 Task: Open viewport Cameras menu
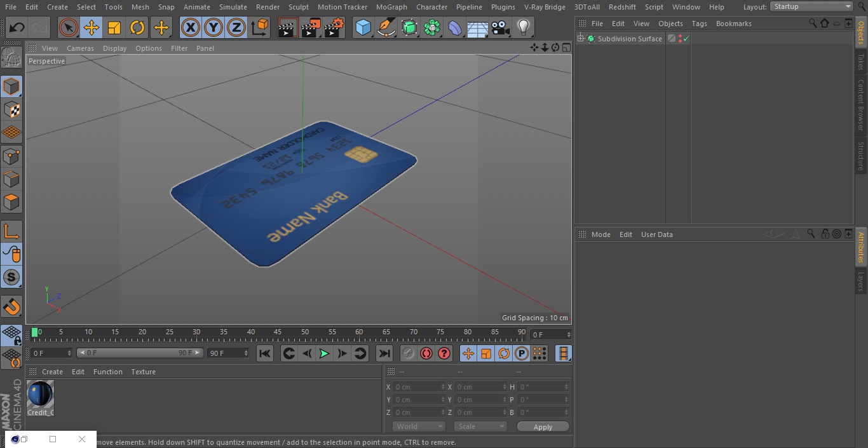click(80, 48)
